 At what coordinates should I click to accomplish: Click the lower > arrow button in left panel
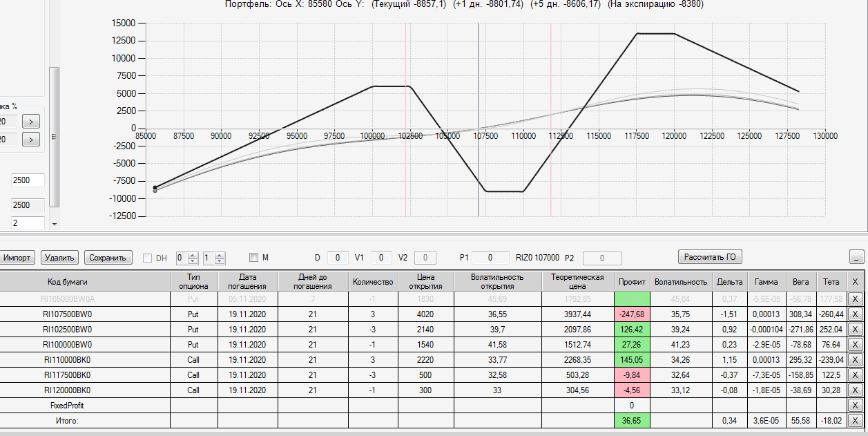click(x=31, y=140)
